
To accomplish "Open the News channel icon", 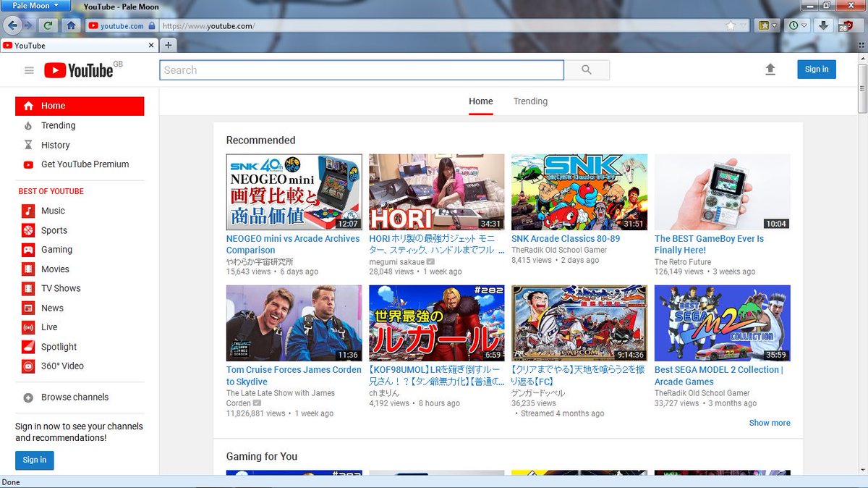I will pos(28,308).
